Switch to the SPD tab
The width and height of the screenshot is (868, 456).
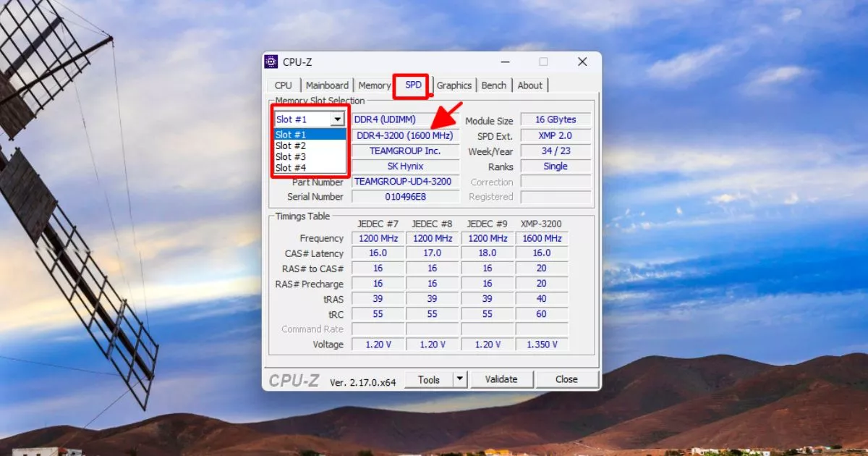click(412, 85)
